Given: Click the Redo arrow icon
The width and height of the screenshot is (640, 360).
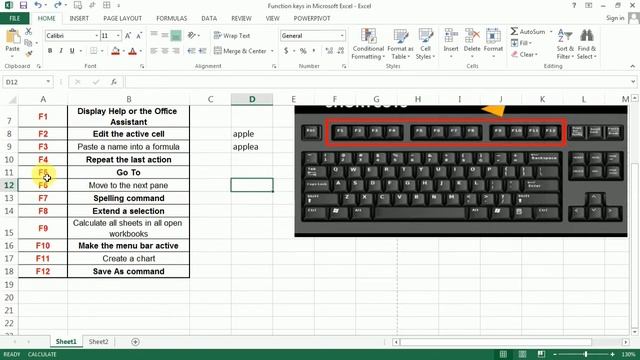Looking at the screenshot, I should (57, 5).
